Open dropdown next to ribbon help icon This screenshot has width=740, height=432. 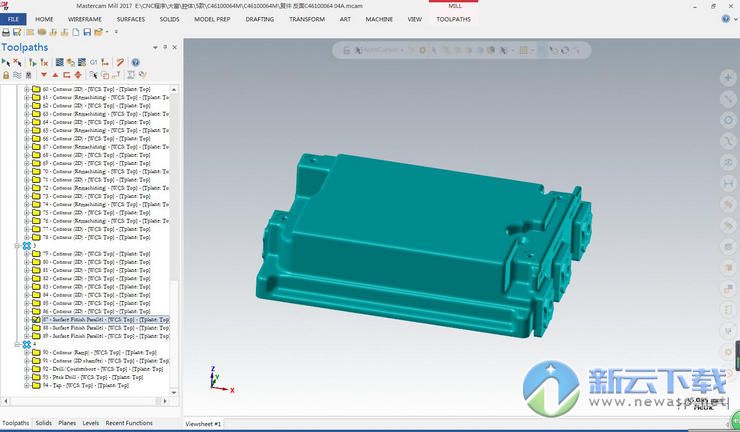click(735, 19)
